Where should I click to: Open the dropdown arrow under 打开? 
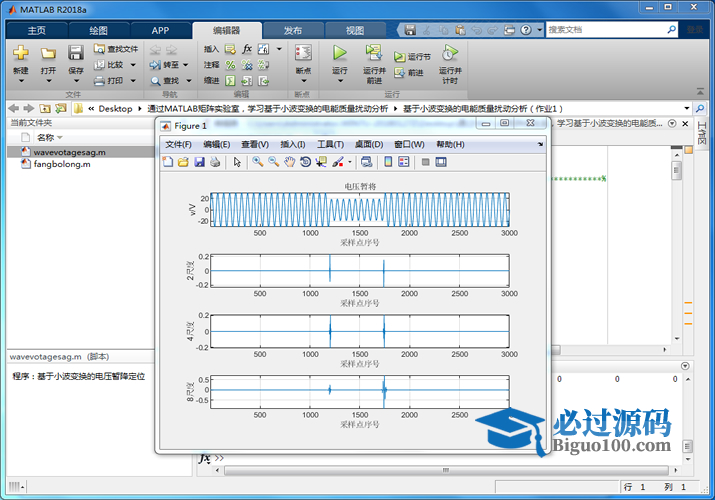coord(48,81)
